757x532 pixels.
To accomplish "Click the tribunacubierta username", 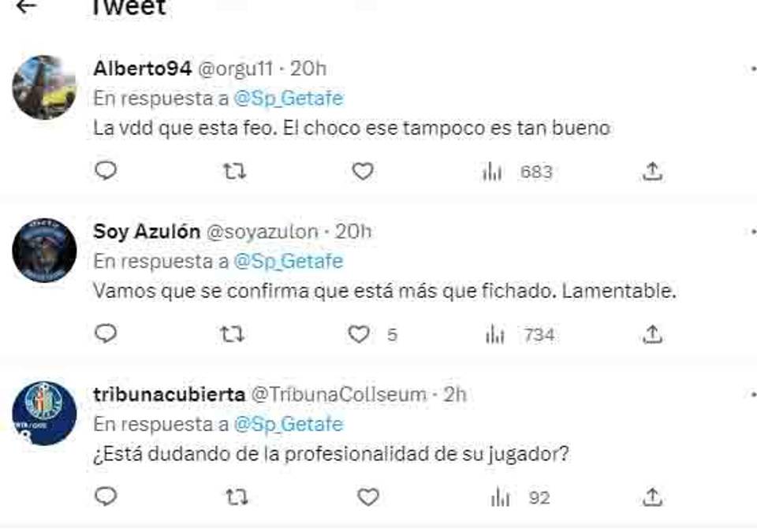I will [x=169, y=394].
